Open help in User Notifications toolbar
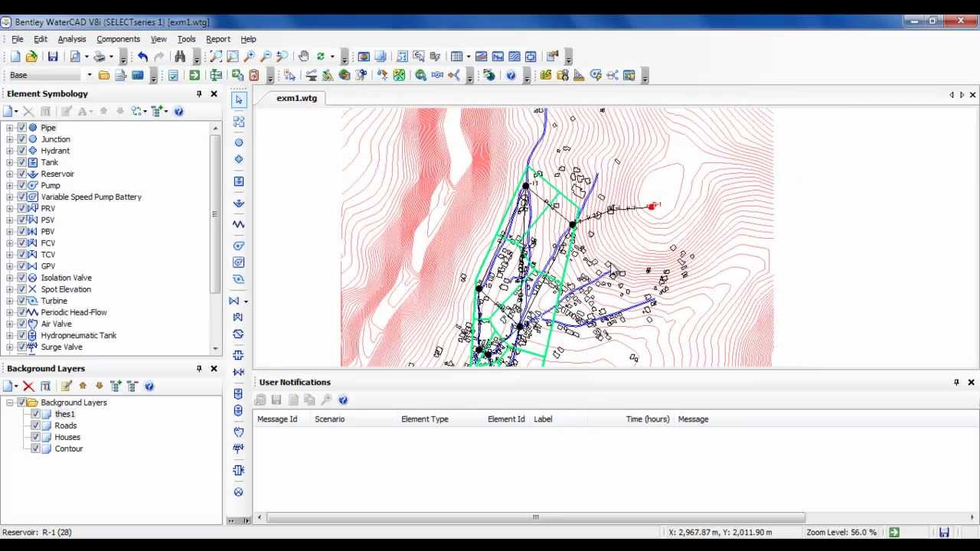 (x=343, y=399)
